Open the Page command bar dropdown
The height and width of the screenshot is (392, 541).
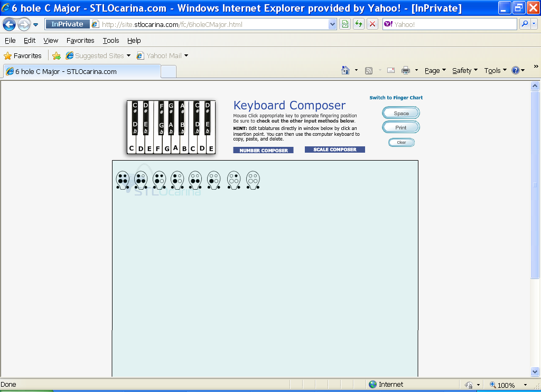pos(435,70)
